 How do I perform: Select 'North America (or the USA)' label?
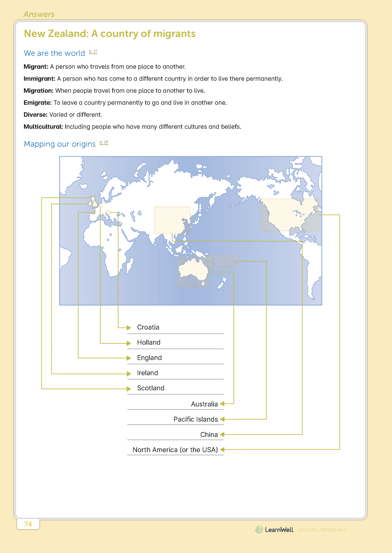(x=175, y=450)
